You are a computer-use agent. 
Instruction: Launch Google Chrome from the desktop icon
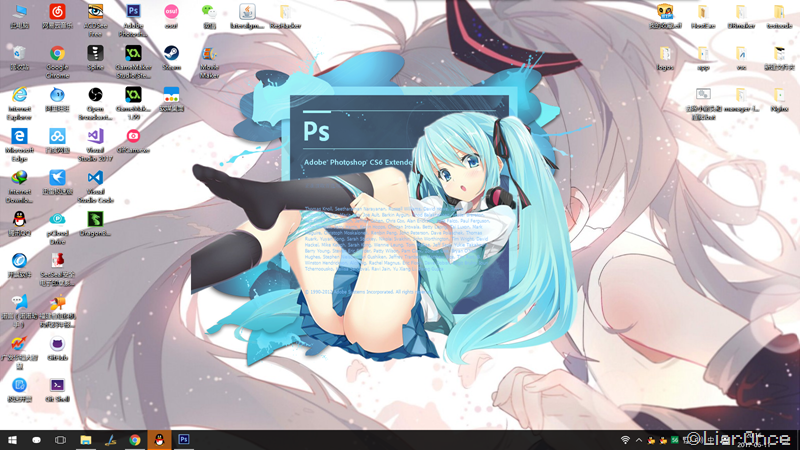pos(57,53)
